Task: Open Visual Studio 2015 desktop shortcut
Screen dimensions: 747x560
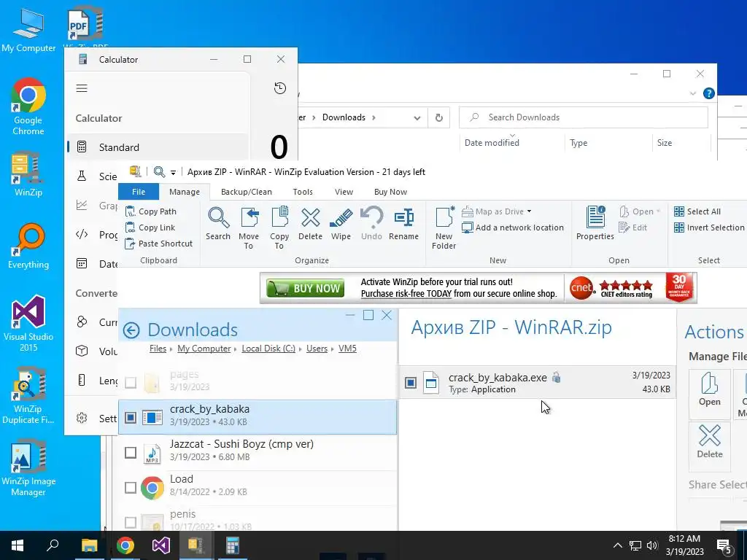Action: [x=28, y=324]
